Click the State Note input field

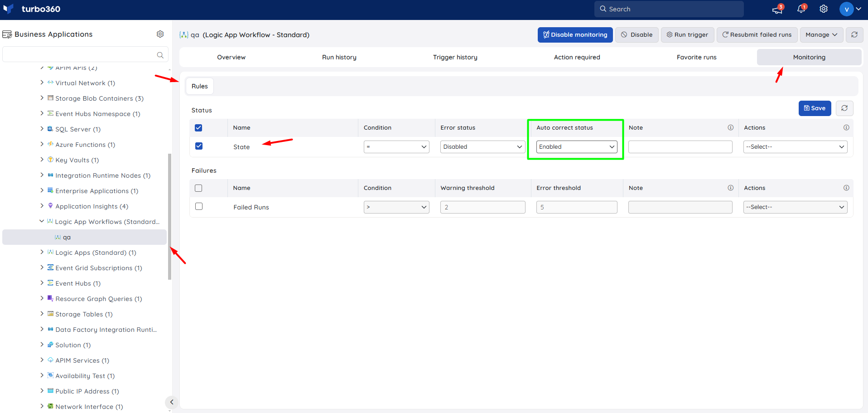tap(680, 147)
